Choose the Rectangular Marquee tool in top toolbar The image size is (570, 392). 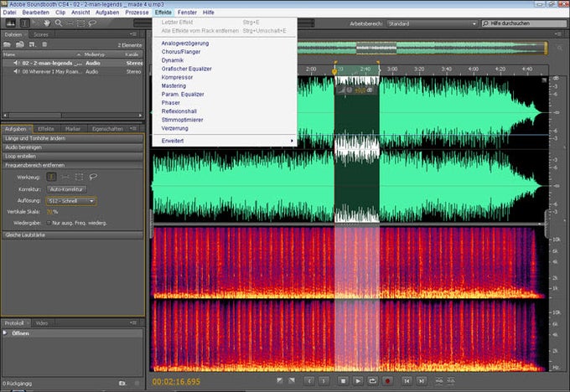click(x=81, y=23)
